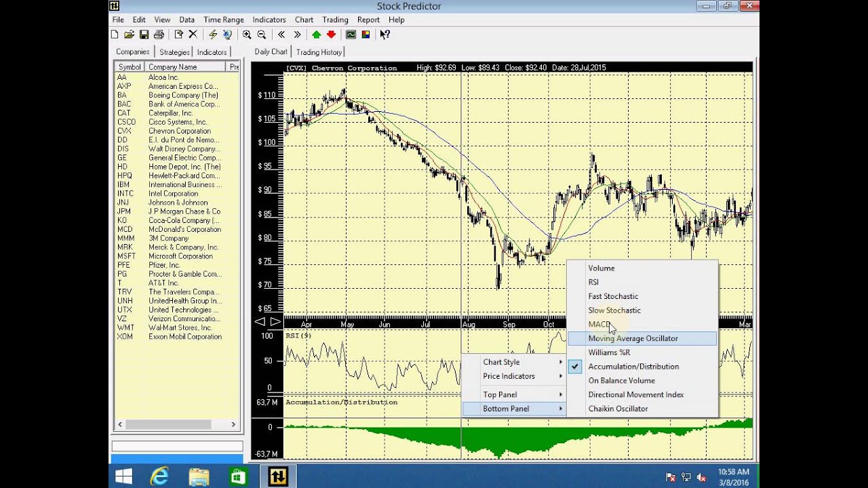Choose Chaikin Oscillator from the submenu
The width and height of the screenshot is (868, 488).
(x=642, y=409)
